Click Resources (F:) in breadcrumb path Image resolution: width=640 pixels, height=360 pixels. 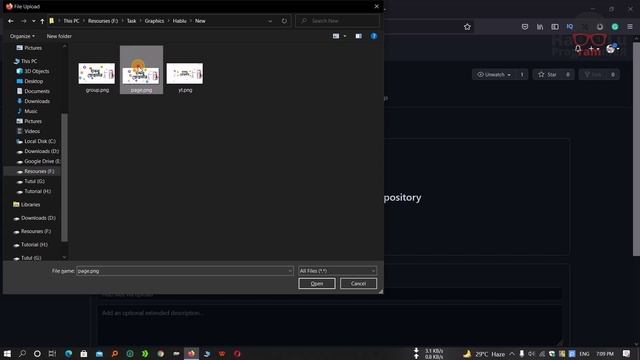coord(103,21)
